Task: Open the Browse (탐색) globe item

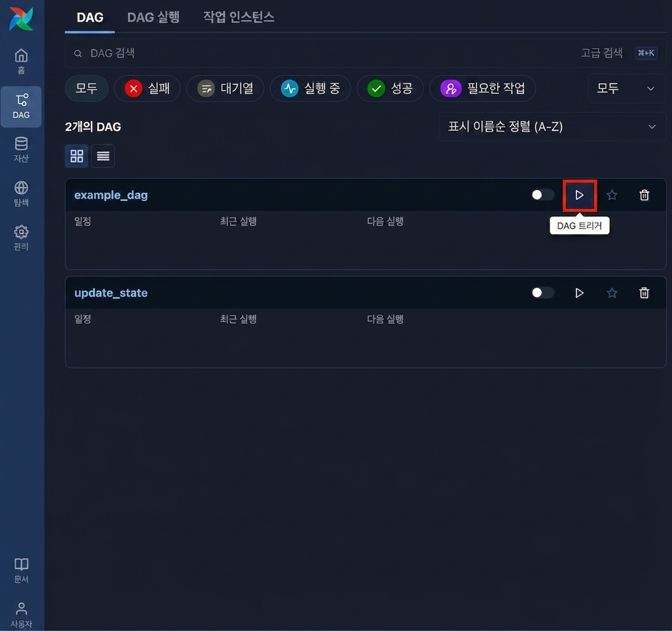Action: (21, 194)
